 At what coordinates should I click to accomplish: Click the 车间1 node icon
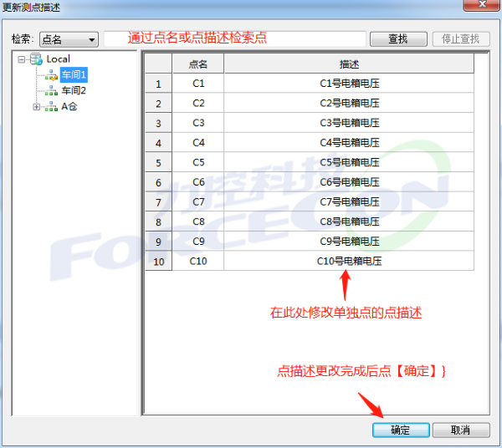click(51, 75)
